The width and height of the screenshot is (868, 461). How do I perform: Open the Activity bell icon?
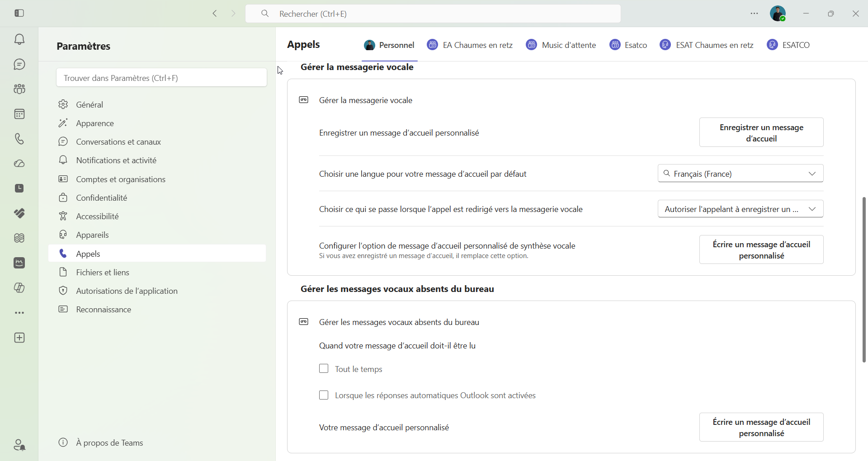tap(19, 40)
